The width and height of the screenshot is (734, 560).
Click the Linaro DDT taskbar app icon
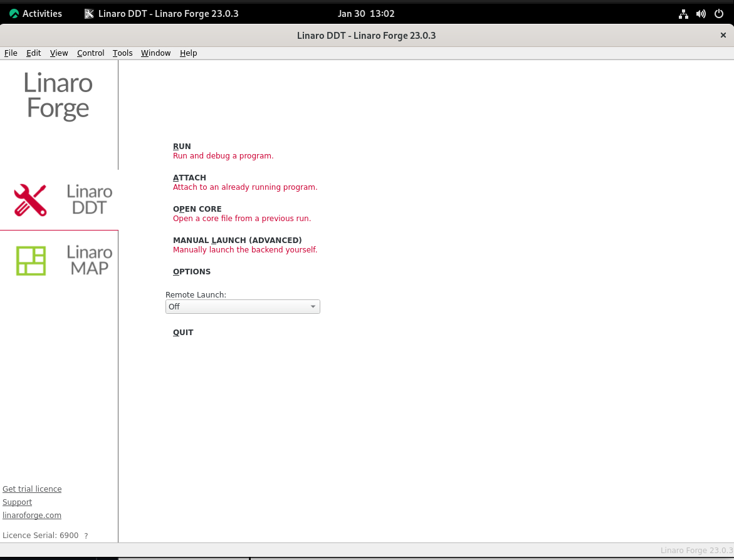pos(89,14)
